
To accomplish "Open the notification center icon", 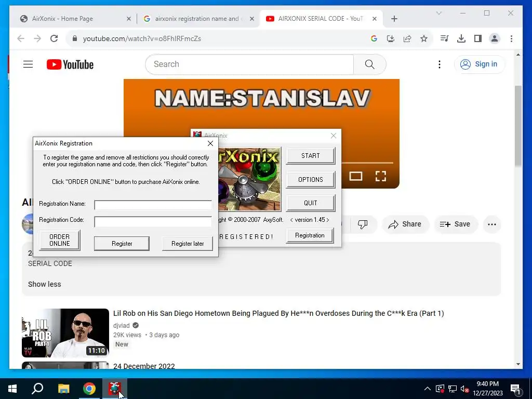I will click(x=515, y=389).
